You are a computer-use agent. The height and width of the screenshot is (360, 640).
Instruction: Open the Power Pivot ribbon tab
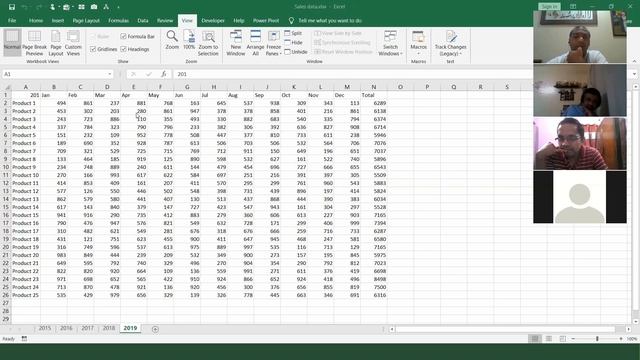pyautogui.click(x=266, y=20)
